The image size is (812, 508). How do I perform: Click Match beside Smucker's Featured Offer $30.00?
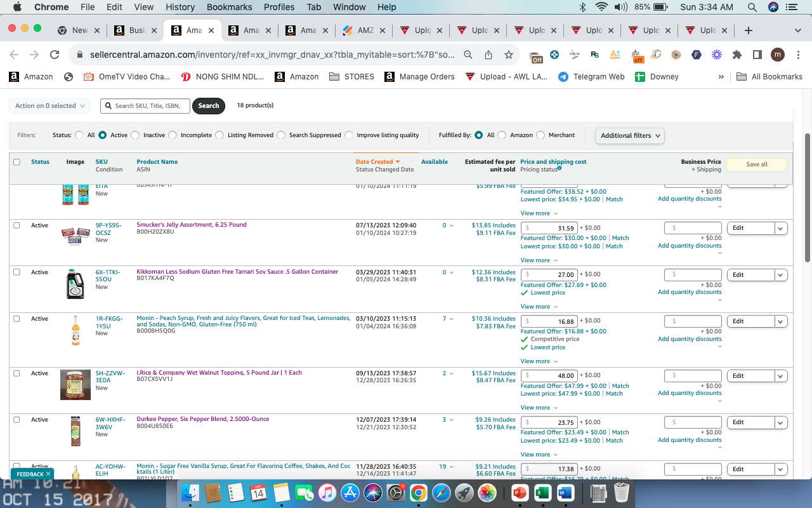620,238
